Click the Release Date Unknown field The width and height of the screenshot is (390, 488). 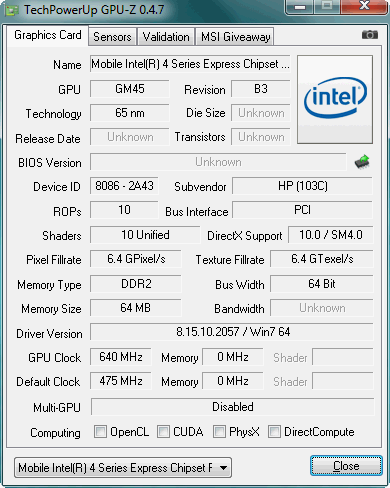tap(130, 137)
